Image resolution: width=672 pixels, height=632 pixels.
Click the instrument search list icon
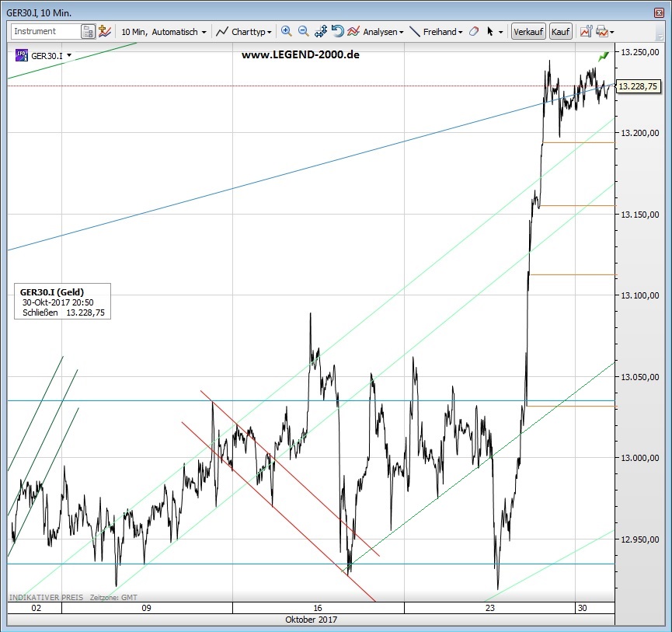tap(88, 32)
